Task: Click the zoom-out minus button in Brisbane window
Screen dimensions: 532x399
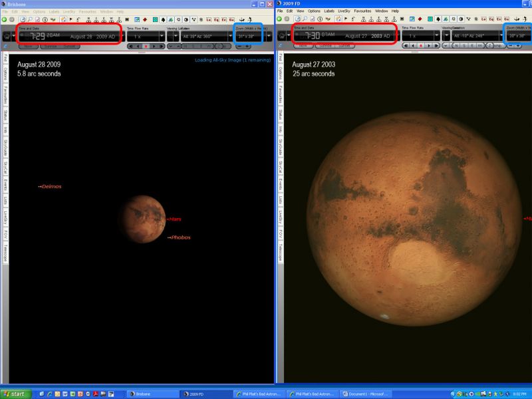Action: point(240,47)
